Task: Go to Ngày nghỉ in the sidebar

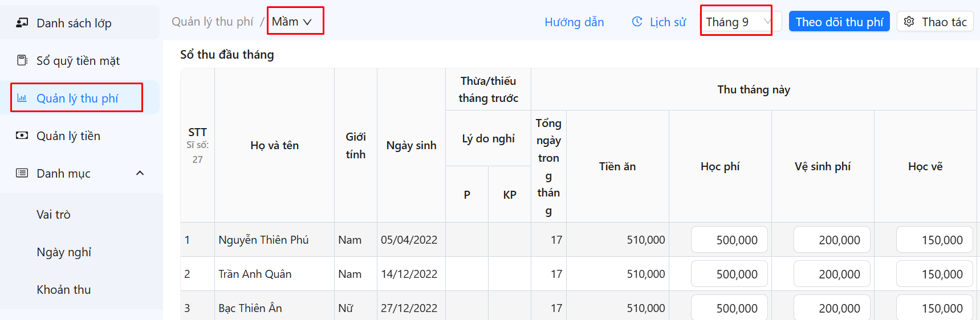Action: pyautogui.click(x=64, y=252)
